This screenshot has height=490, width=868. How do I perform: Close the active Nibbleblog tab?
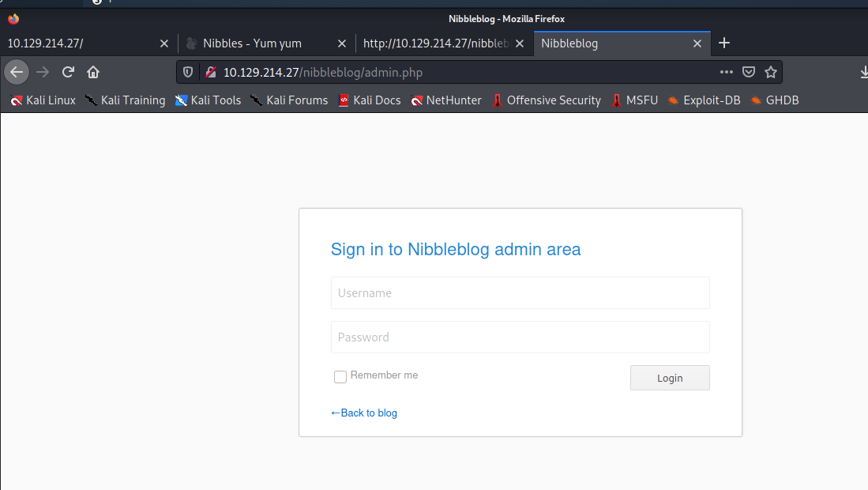(697, 43)
